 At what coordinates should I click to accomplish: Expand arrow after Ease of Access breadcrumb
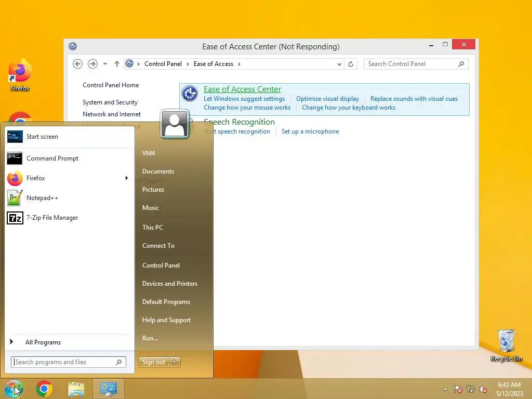click(239, 64)
